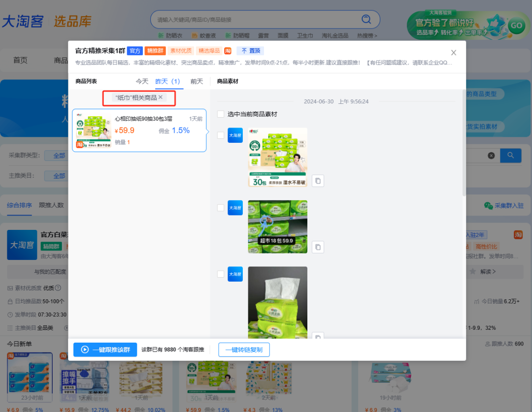Image resolution: width=532 pixels, height=412 pixels.
Task: Click the 商品素材 heading
Action: pos(228,81)
